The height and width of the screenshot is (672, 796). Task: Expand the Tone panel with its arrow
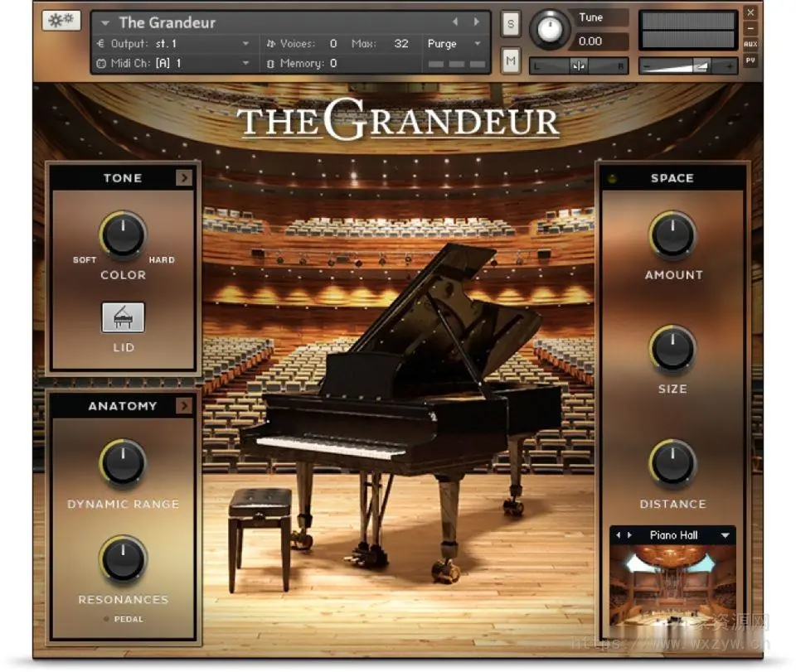183,176
